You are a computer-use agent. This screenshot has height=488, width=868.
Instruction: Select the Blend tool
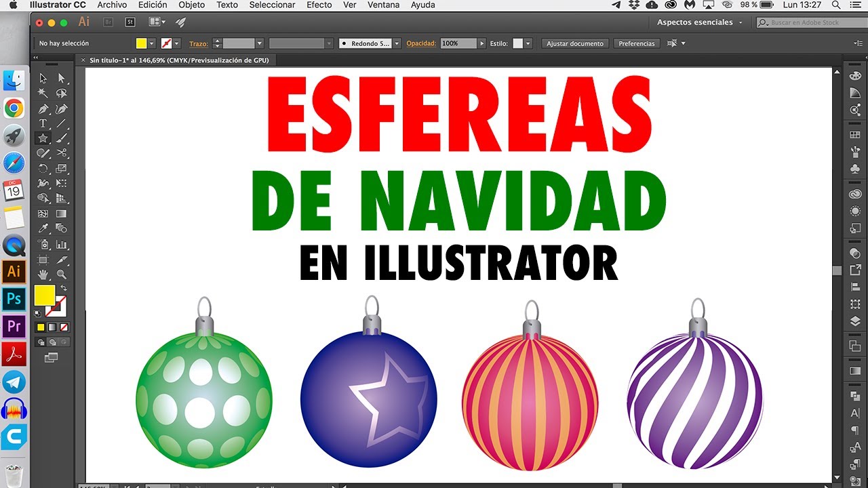(62, 229)
